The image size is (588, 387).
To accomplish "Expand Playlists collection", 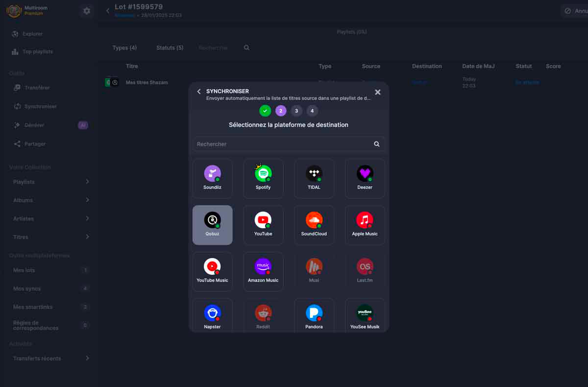I will pyautogui.click(x=51, y=182).
